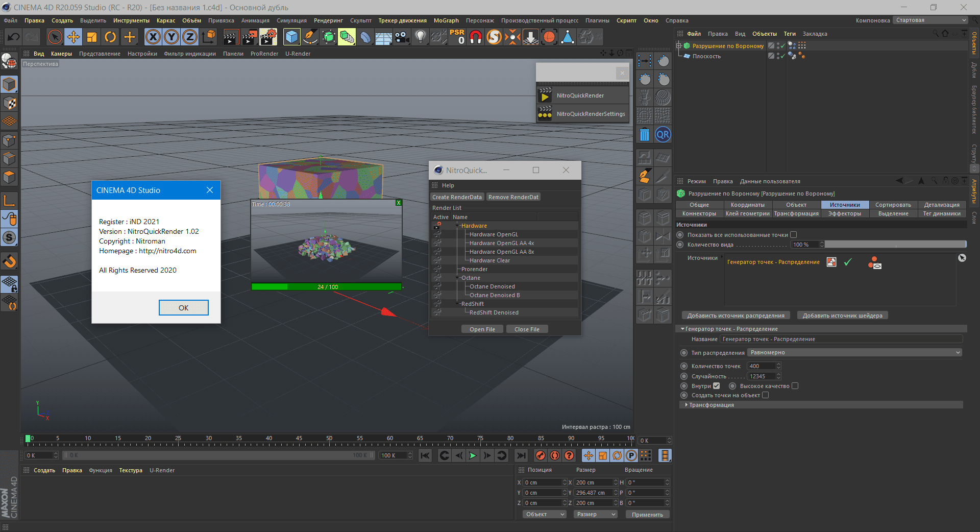Viewport: 980px width, 532px height.
Task: Toggle 'Создать точки на объект' checkbox
Action: (x=765, y=395)
